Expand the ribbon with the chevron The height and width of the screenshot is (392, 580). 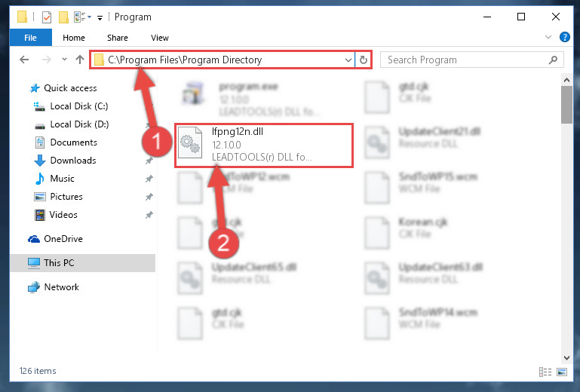click(x=548, y=37)
